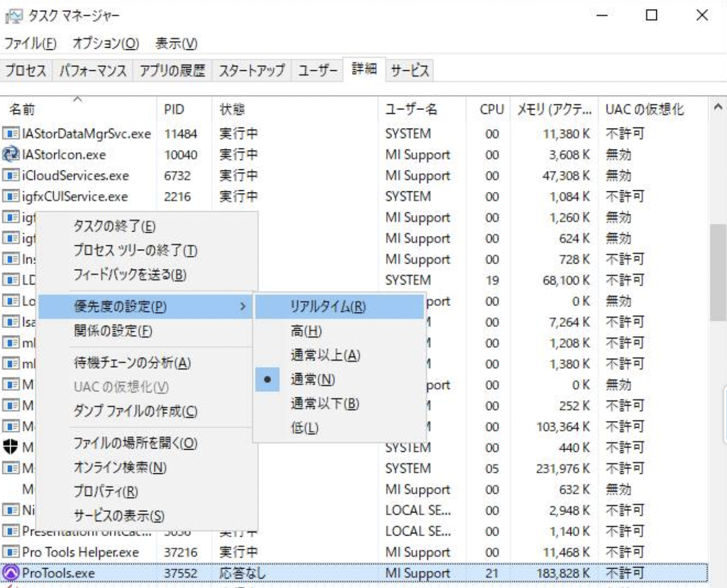
Task: Click the Task Manager title bar icon
Action: [13, 16]
